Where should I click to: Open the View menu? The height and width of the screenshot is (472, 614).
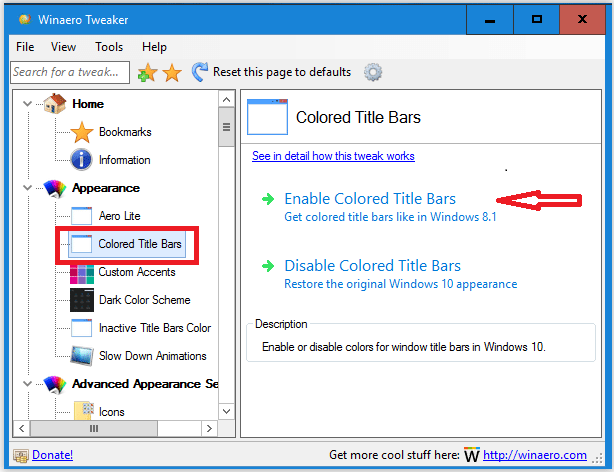pos(63,47)
